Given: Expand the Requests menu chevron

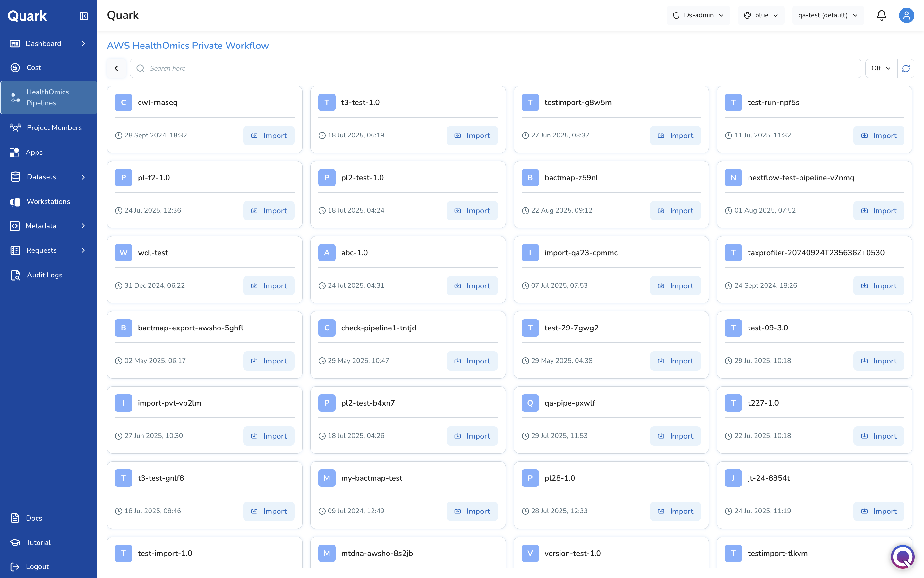Looking at the screenshot, I should 83,250.
